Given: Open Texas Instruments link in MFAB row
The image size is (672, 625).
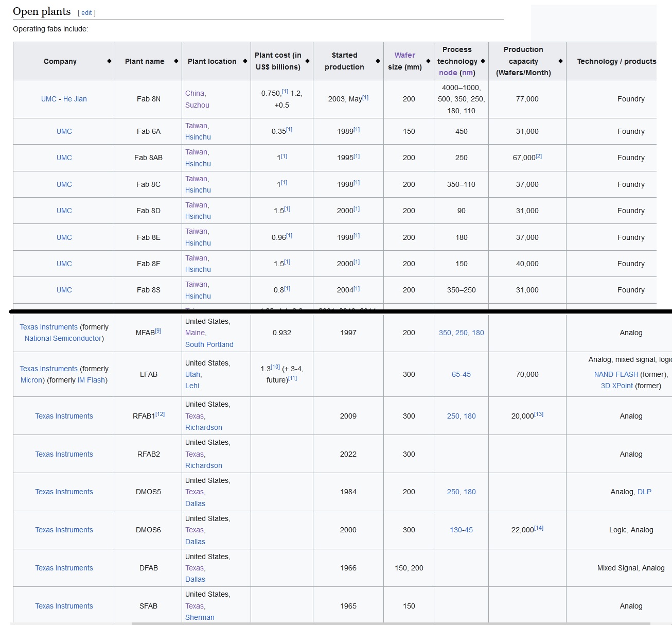Looking at the screenshot, I should coord(48,327).
